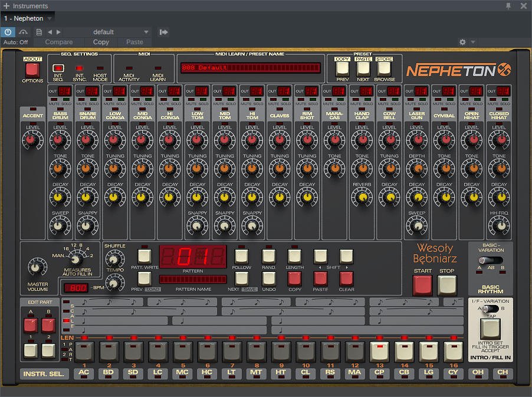Flip the Basic Variation A/AB/B switch
Screen dimensions: 532x397
[x=491, y=260]
